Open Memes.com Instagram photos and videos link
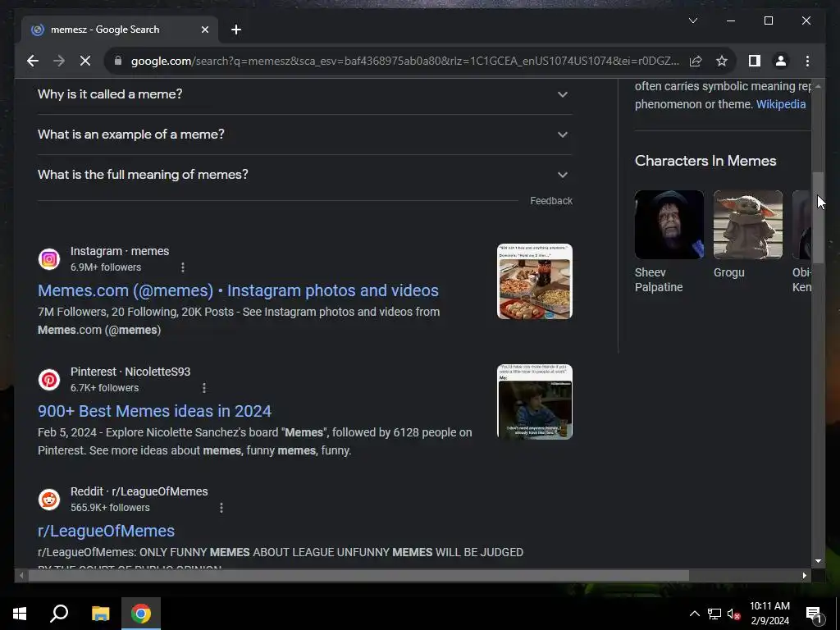The image size is (840, 630). point(238,290)
